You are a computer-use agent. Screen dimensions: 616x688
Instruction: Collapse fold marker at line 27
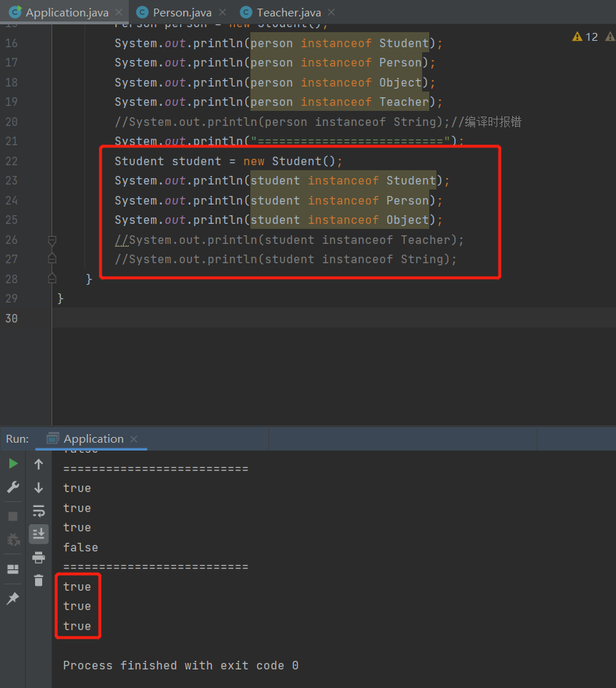pyautogui.click(x=52, y=259)
